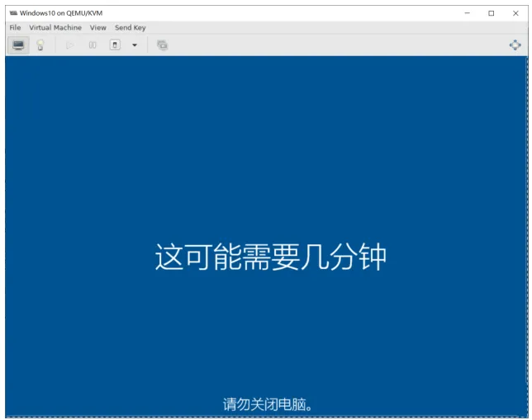Shut down the virtual machine
The height and width of the screenshot is (420, 532).
pyautogui.click(x=115, y=45)
